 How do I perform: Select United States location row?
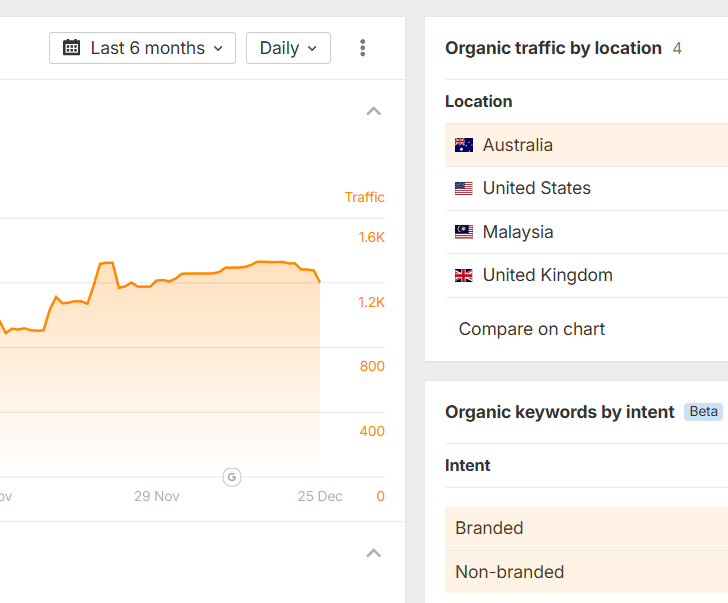tap(586, 188)
